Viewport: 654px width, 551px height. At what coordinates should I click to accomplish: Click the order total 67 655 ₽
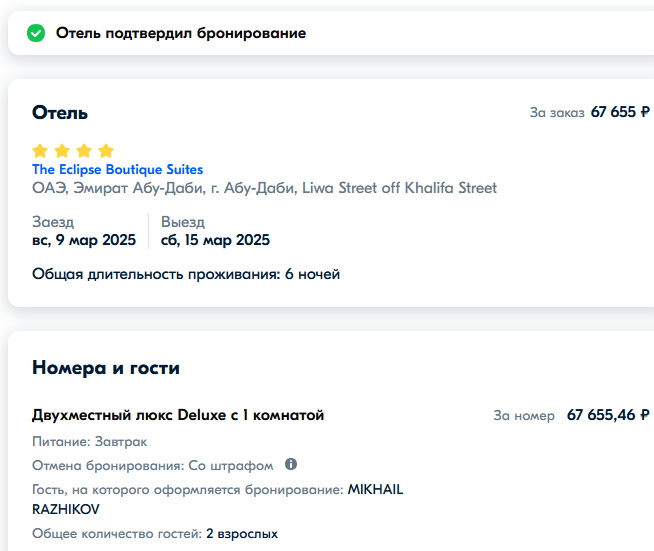pos(620,112)
